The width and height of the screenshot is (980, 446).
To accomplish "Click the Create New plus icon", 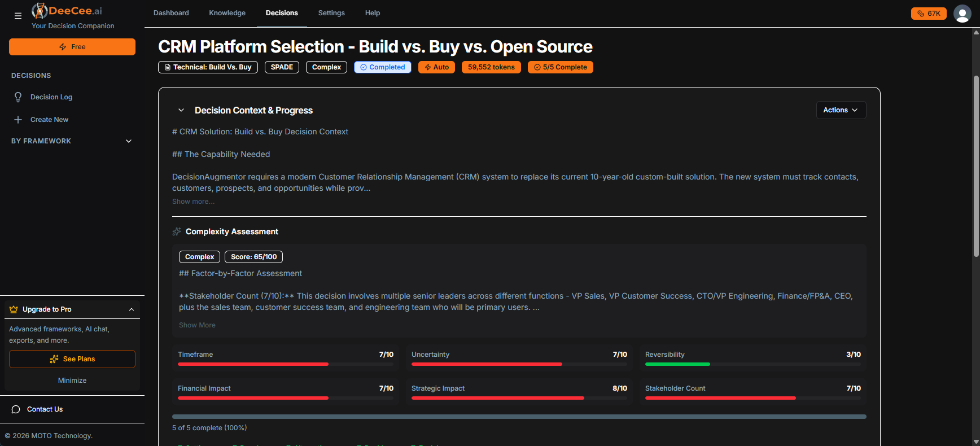I will point(18,120).
